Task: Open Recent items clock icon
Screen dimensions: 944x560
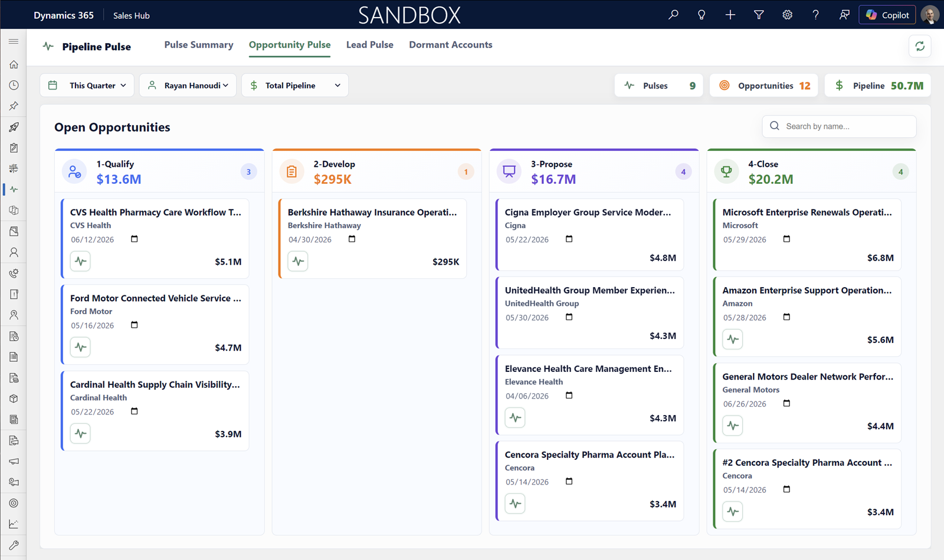Action: tap(14, 85)
